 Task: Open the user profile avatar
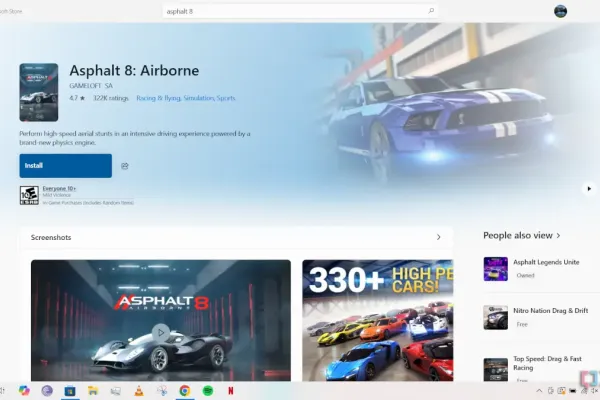point(560,11)
